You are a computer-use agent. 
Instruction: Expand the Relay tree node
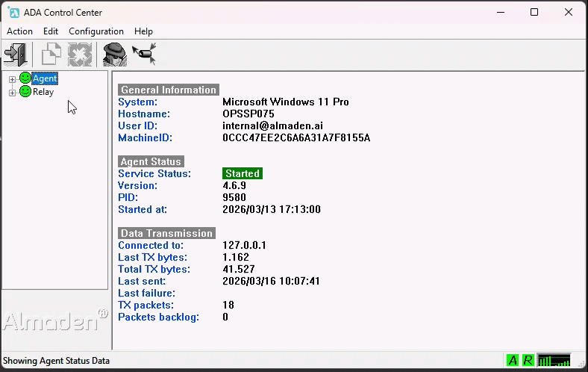pyautogui.click(x=12, y=93)
